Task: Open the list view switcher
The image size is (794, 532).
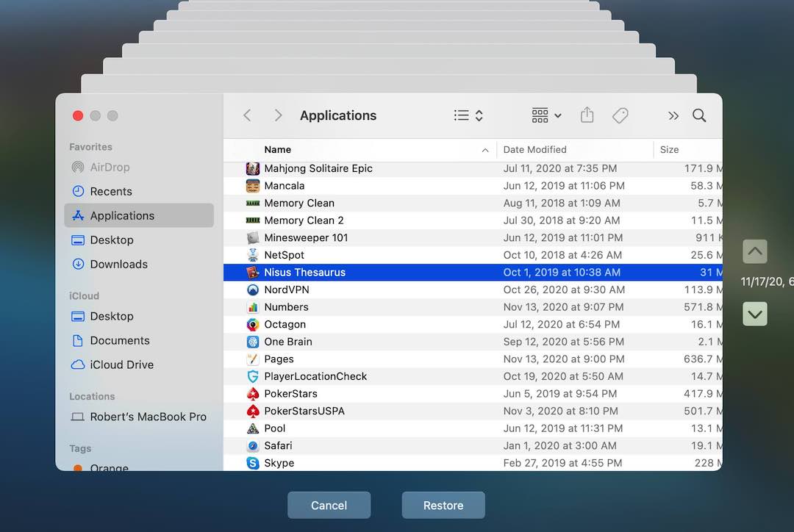Action: [468, 115]
